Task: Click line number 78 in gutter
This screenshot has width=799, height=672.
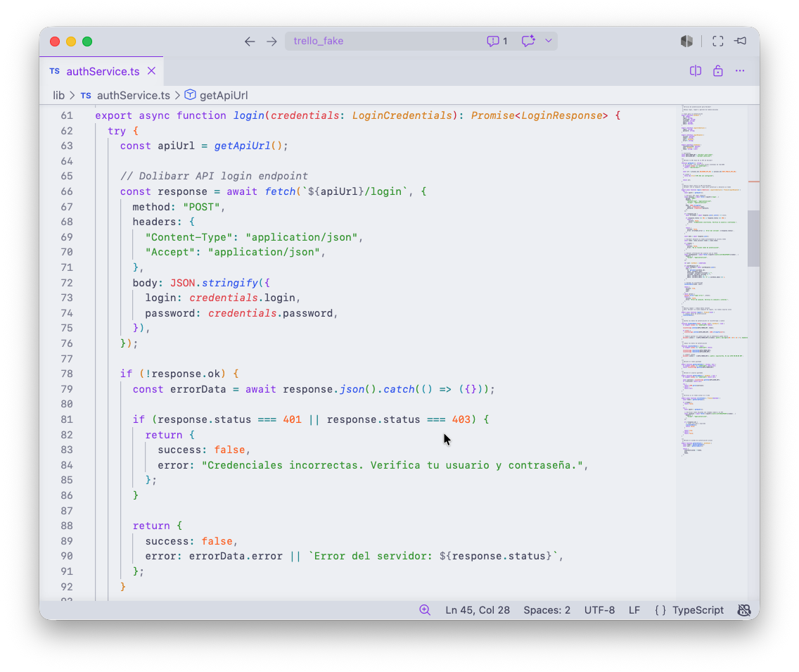Action: pos(67,374)
